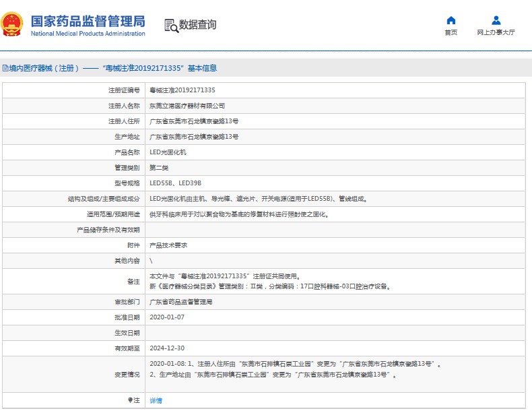Click the 附件 row label
Viewport: 532px width, 411px height.
134,245
